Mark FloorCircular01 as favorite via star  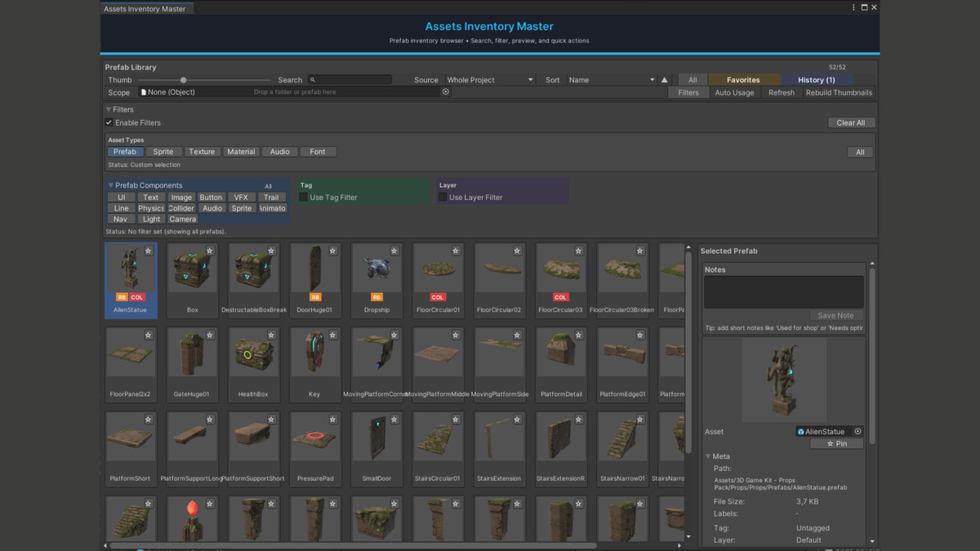(x=456, y=251)
